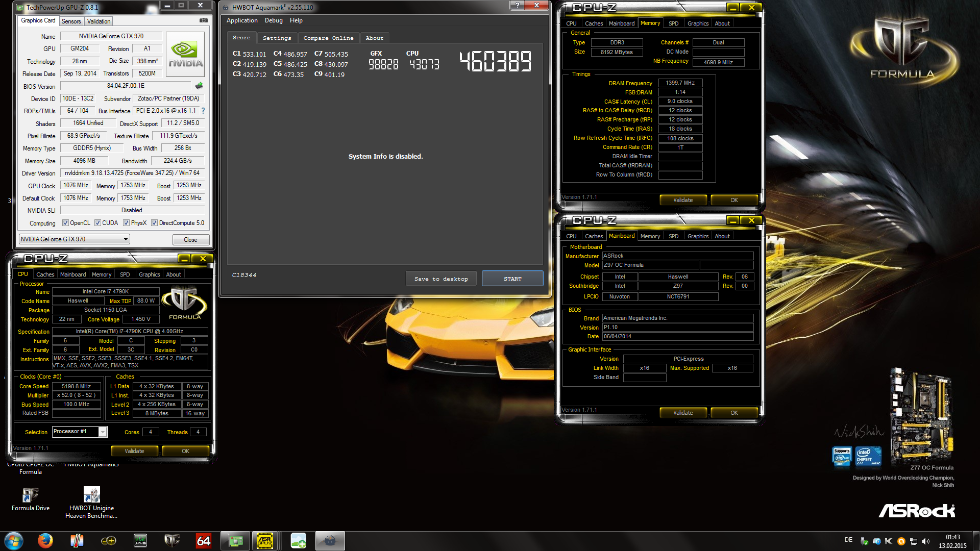Click the DE language indicator
This screenshot has width=980, height=551.
tap(848, 540)
